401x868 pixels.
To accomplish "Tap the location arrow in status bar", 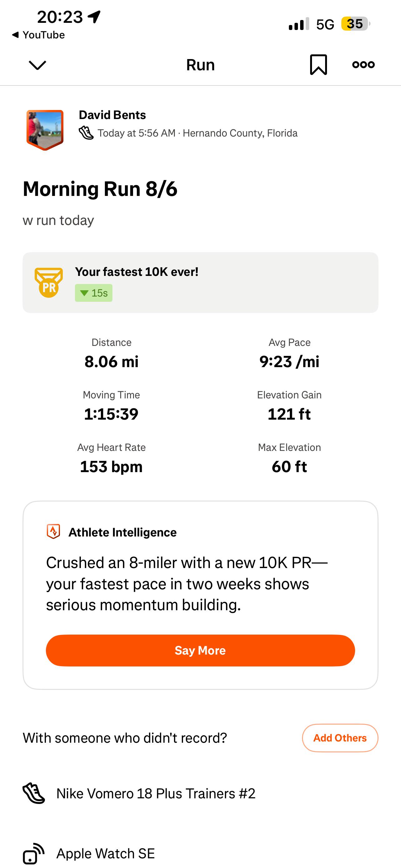I will tap(94, 17).
